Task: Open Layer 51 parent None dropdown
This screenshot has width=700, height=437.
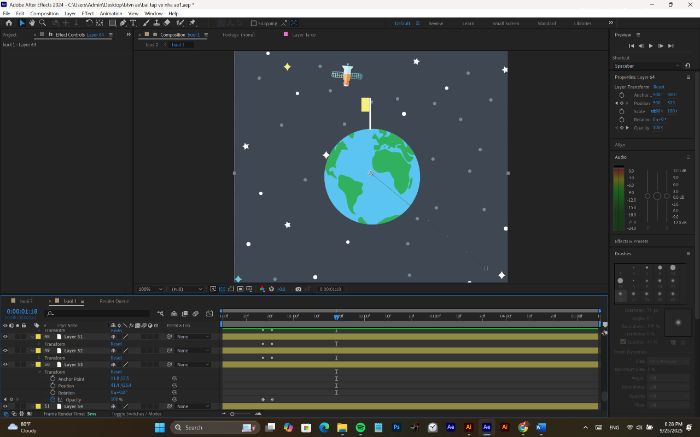Action: 192,337
